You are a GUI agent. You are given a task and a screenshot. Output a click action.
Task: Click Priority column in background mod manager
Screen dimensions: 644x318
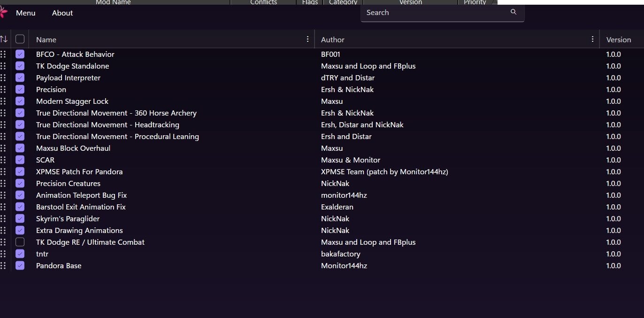click(475, 2)
